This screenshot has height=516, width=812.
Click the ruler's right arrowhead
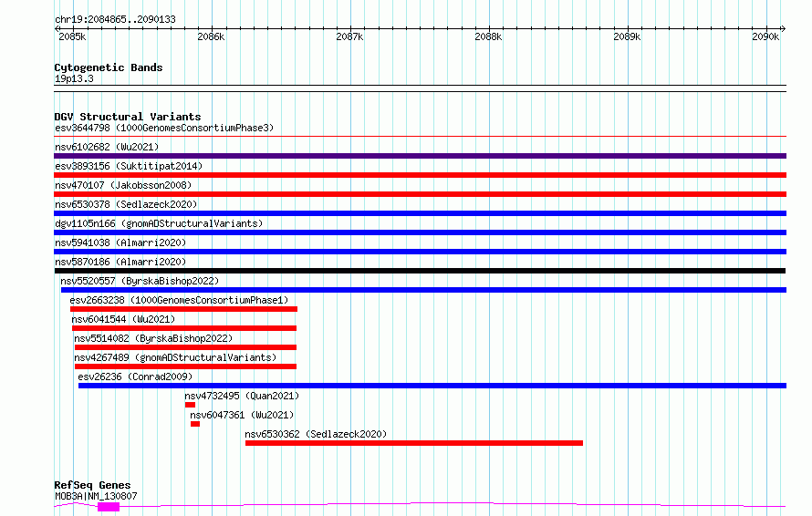pos(784,28)
